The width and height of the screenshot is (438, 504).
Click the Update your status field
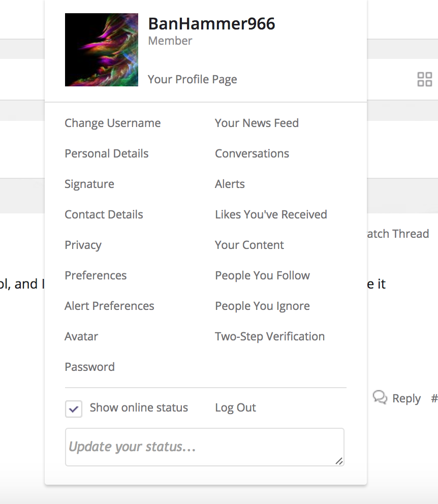pos(205,447)
